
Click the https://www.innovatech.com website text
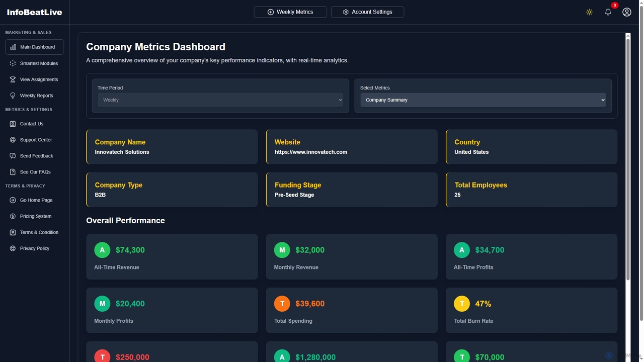tap(311, 152)
